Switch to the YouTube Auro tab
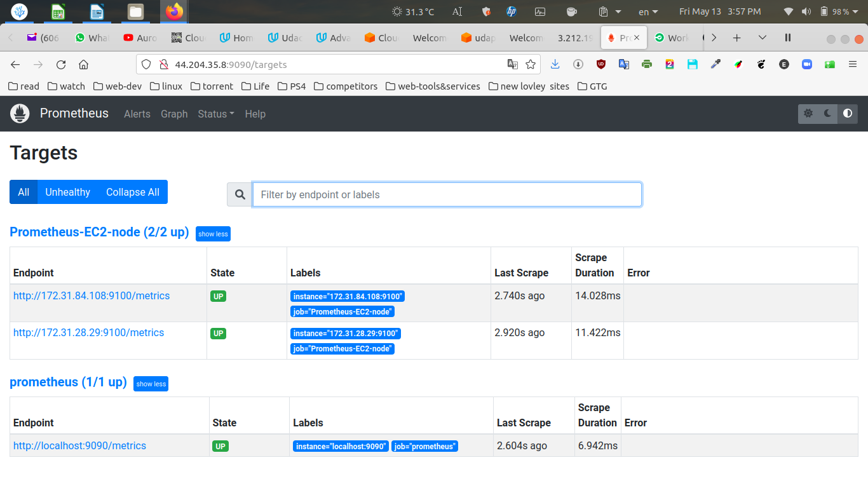 [140, 38]
